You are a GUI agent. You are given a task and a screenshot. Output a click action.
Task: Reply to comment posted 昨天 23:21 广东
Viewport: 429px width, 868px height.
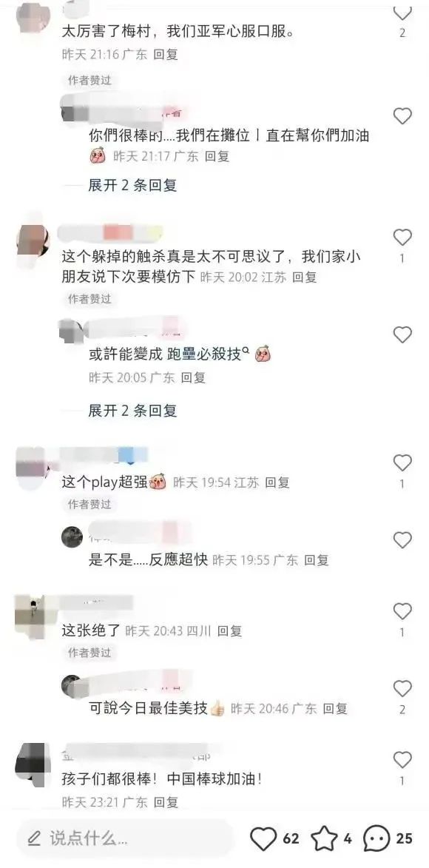click(x=166, y=801)
